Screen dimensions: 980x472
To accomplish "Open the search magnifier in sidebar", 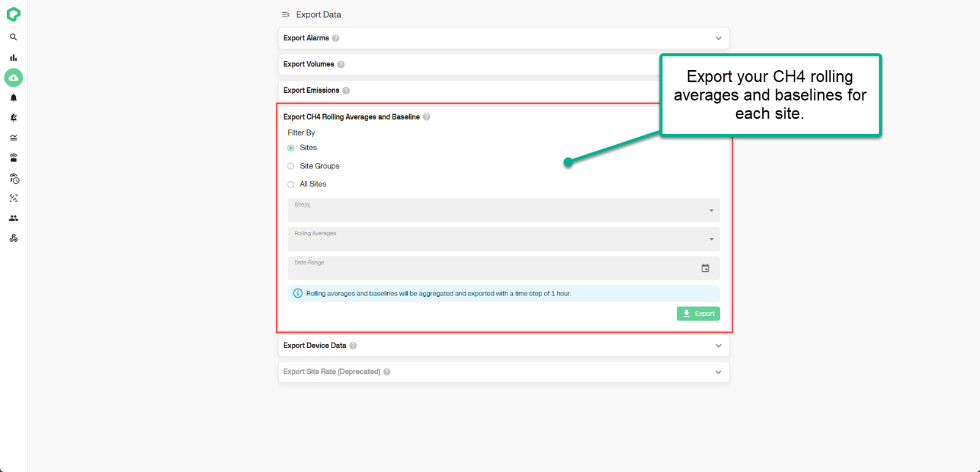I will [x=13, y=37].
